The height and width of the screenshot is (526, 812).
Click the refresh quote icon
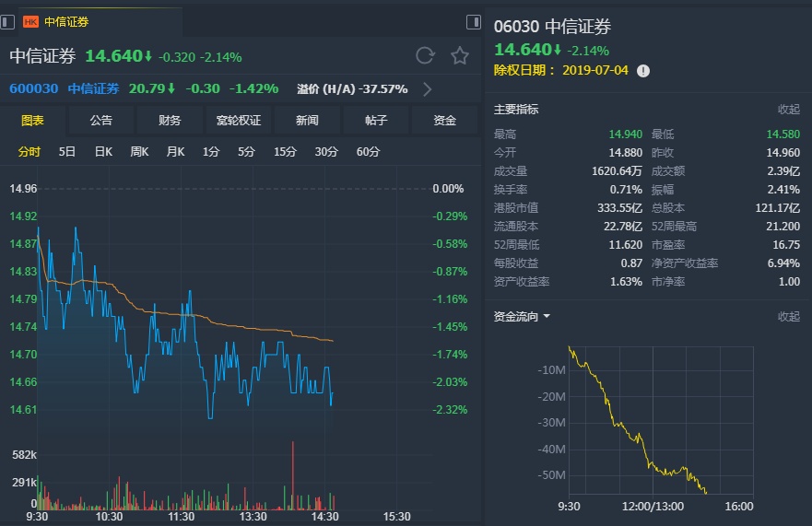pyautogui.click(x=425, y=55)
